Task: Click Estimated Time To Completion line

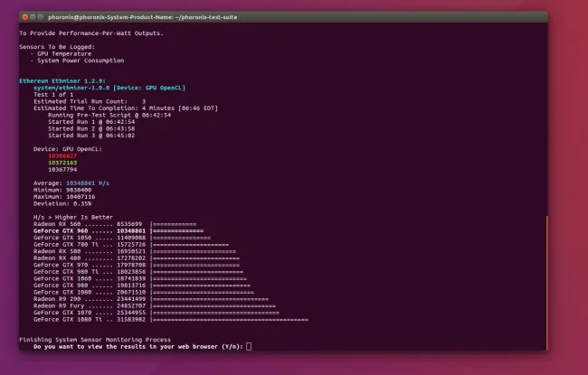Action: tap(126, 108)
